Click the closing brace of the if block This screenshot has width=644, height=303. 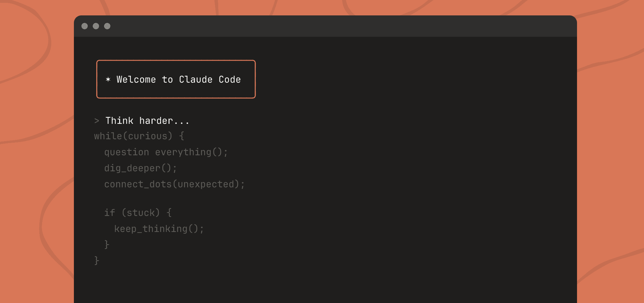[x=107, y=244]
